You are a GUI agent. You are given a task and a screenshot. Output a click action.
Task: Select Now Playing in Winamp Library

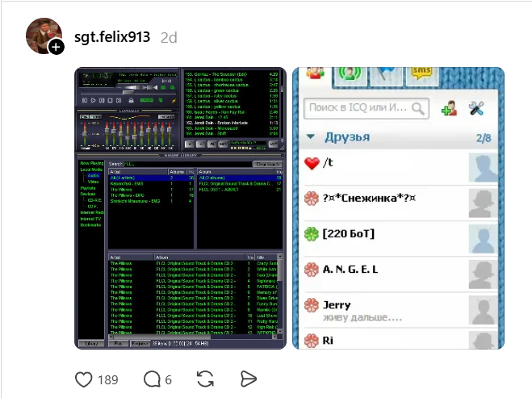coord(91,163)
